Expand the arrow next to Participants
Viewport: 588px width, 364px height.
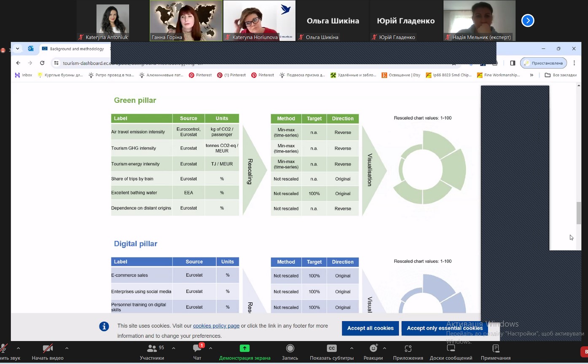click(x=174, y=348)
